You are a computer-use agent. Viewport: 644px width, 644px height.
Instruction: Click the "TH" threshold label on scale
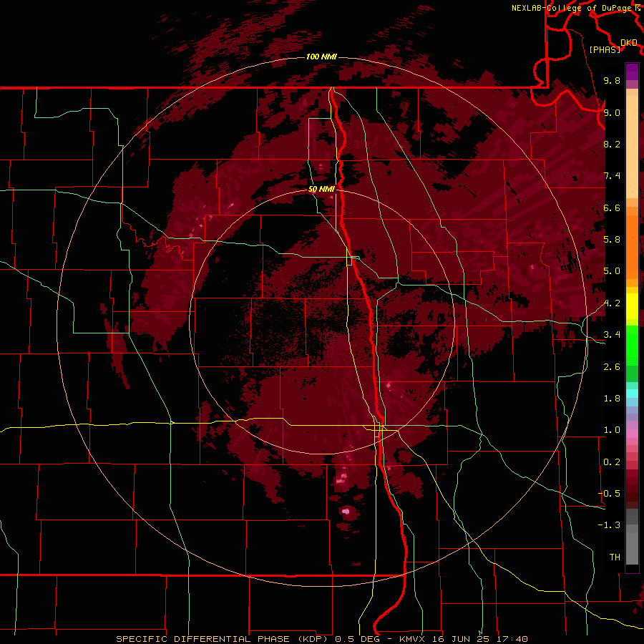pyautogui.click(x=615, y=557)
